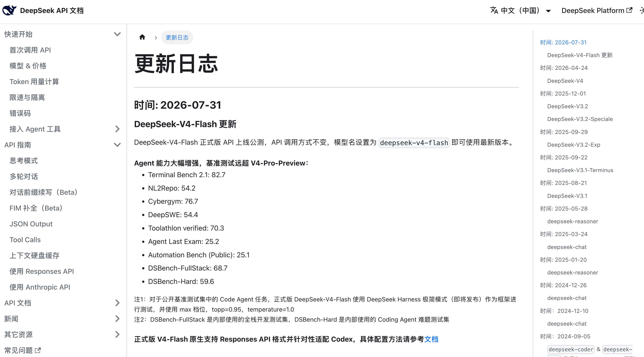Open 使用 Anthropic API guide
The image size is (644, 357).
[x=40, y=287]
